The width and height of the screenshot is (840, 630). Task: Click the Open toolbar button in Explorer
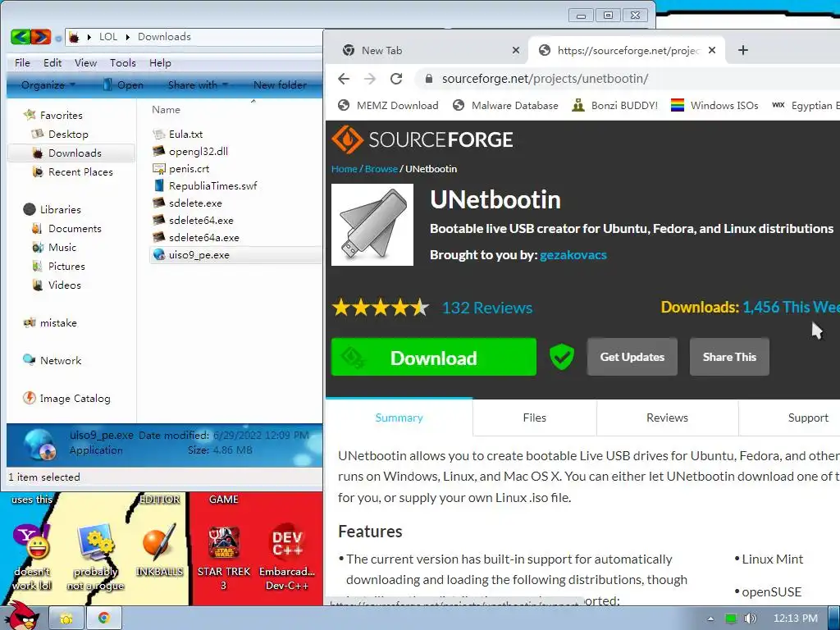(123, 84)
